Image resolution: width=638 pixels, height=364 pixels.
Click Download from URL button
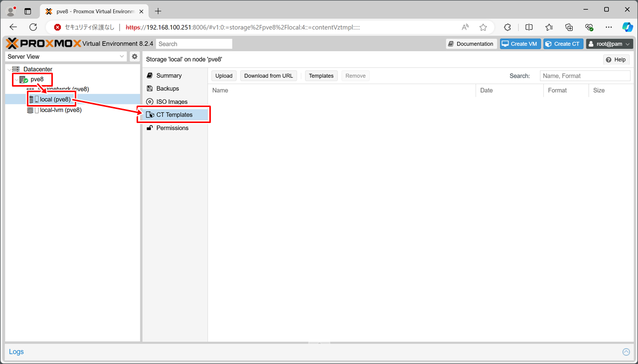coord(268,76)
